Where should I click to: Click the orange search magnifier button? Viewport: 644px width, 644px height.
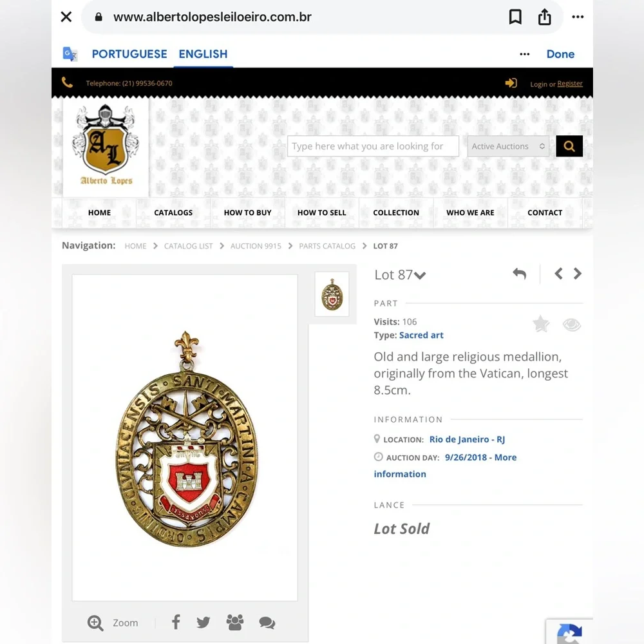click(569, 146)
